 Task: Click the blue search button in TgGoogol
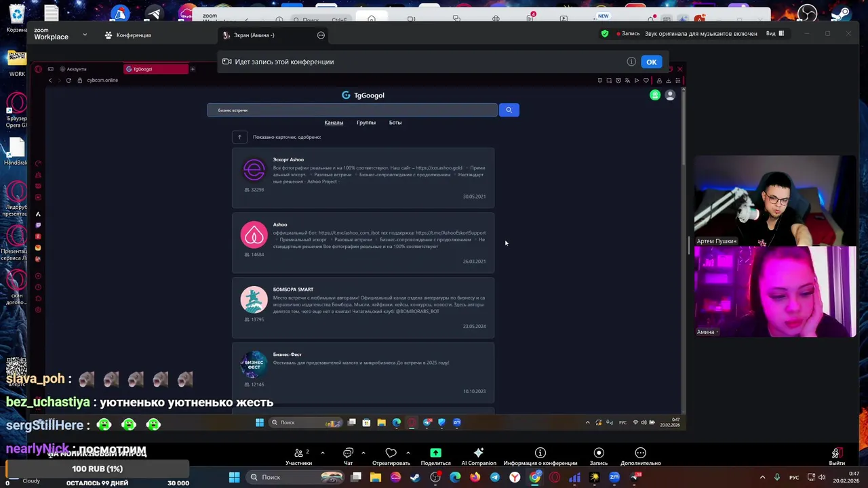coord(509,110)
